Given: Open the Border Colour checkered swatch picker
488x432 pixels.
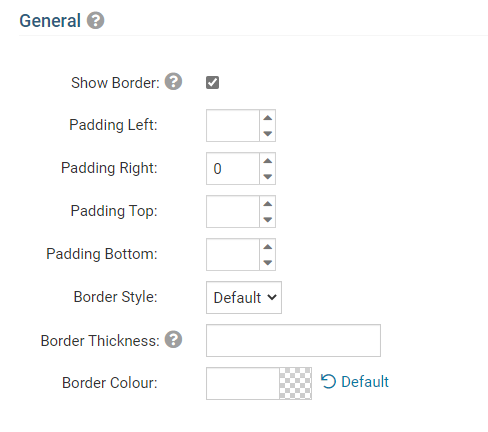Looking at the screenshot, I should pos(295,383).
